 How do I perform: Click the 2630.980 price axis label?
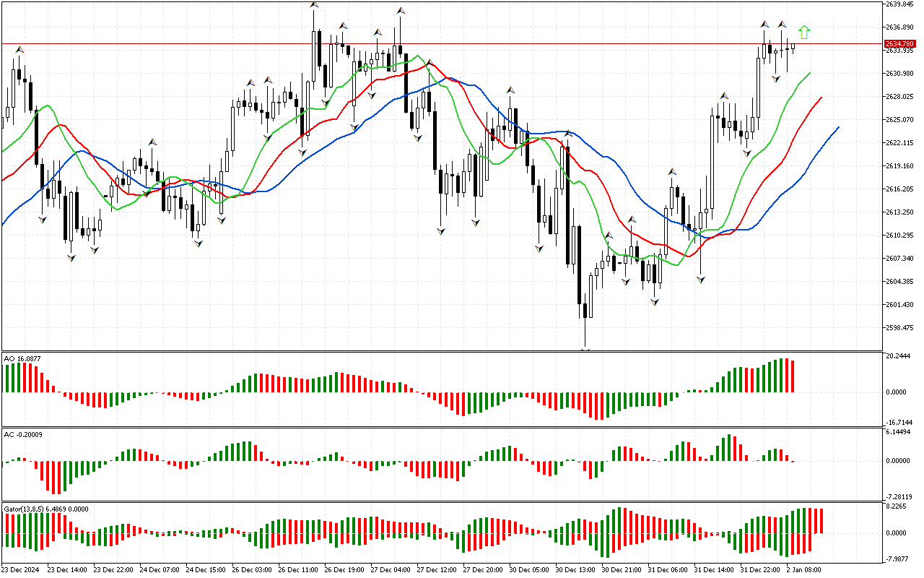coord(899,74)
